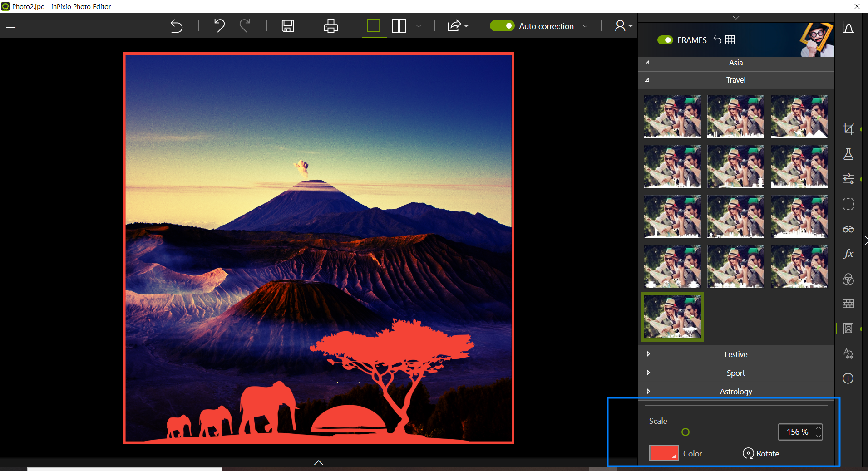868x471 pixels.
Task: Open the brick texture tool icon
Action: coord(848,304)
